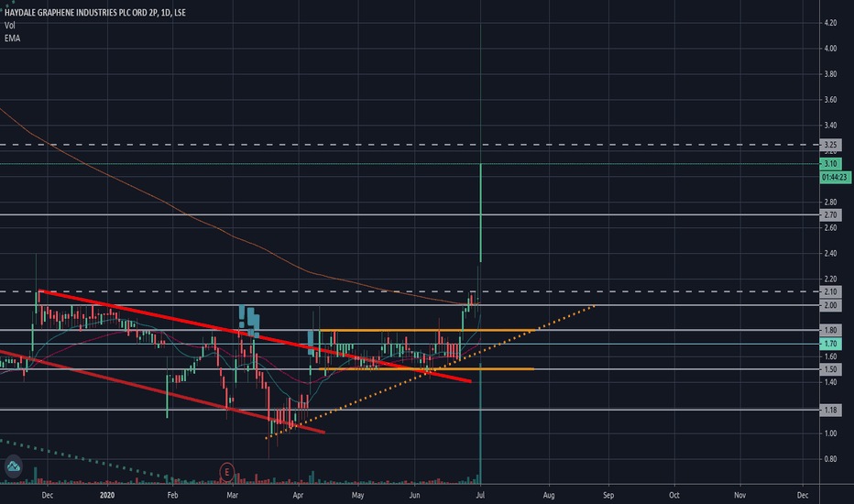
Task: Click the Feb label on time axis
Action: (172, 495)
